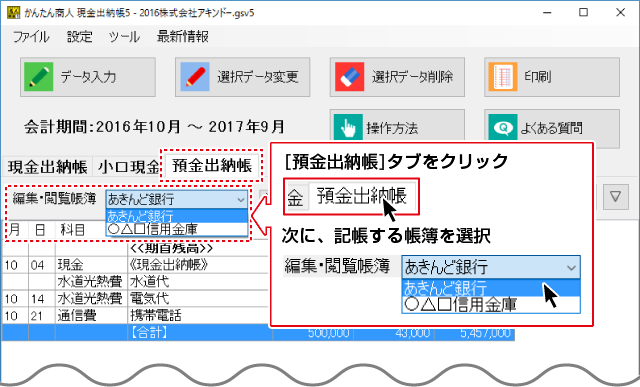Viewport: 640px width, 387px height.
Task: Select あきんど銀行 in the dropdown list
Action: [177, 216]
